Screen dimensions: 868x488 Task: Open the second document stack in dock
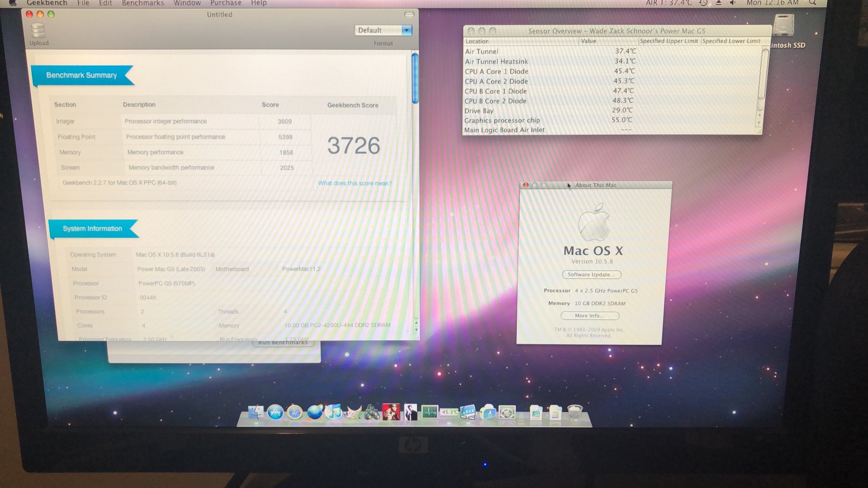pos(555,413)
